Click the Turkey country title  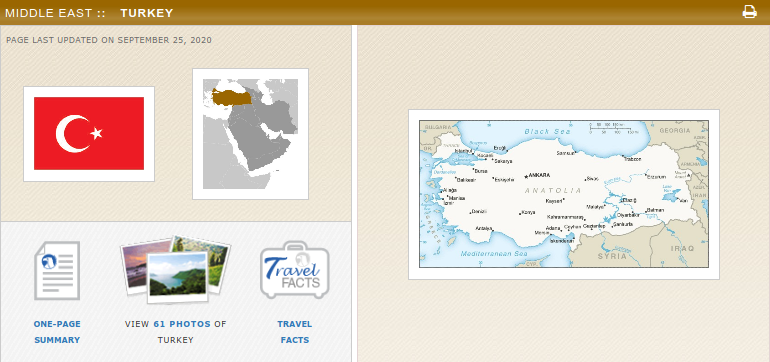pyautogui.click(x=147, y=13)
